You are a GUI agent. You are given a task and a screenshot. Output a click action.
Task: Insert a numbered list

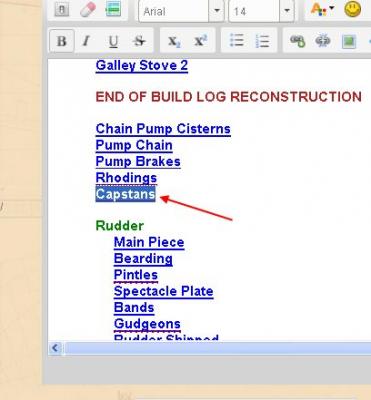(x=262, y=41)
